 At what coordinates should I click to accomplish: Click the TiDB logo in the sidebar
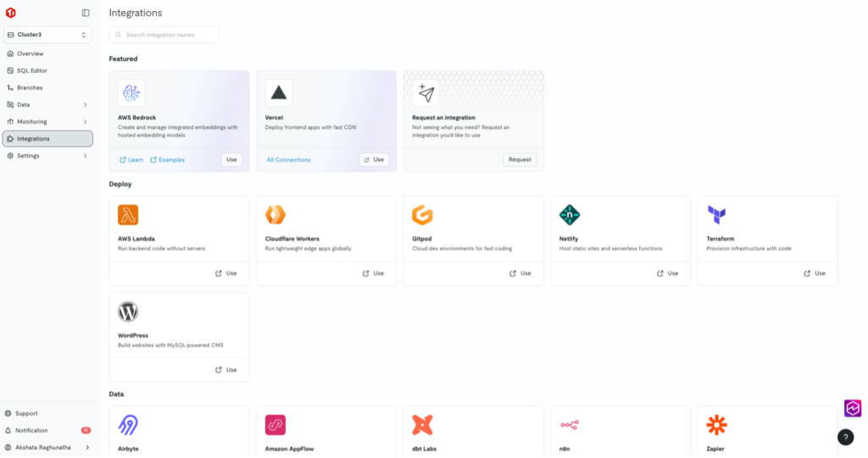click(10, 12)
